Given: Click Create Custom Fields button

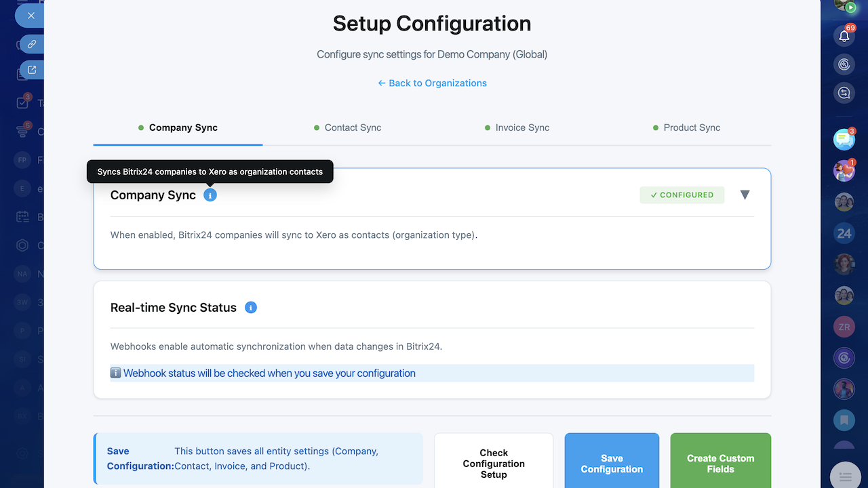Looking at the screenshot, I should click(720, 464).
